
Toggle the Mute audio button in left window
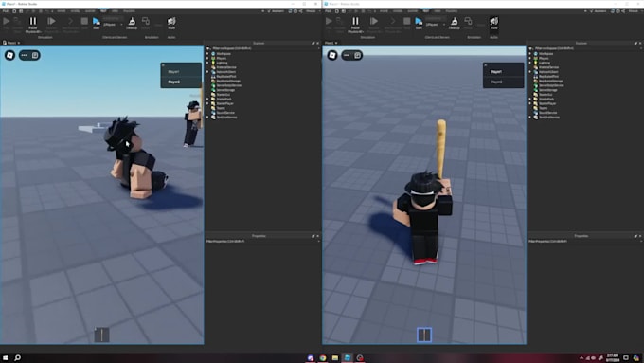[171, 23]
